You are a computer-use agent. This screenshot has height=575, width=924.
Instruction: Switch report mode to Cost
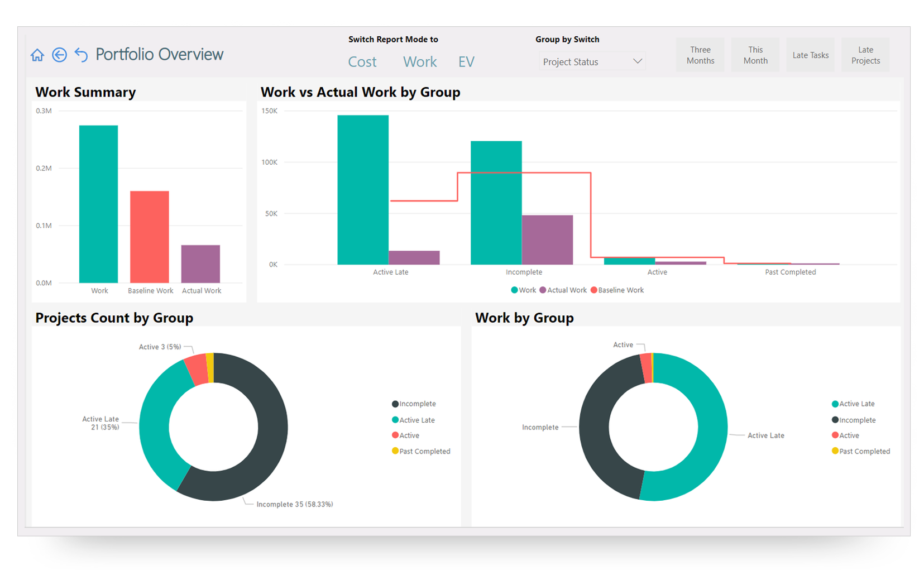click(x=362, y=62)
